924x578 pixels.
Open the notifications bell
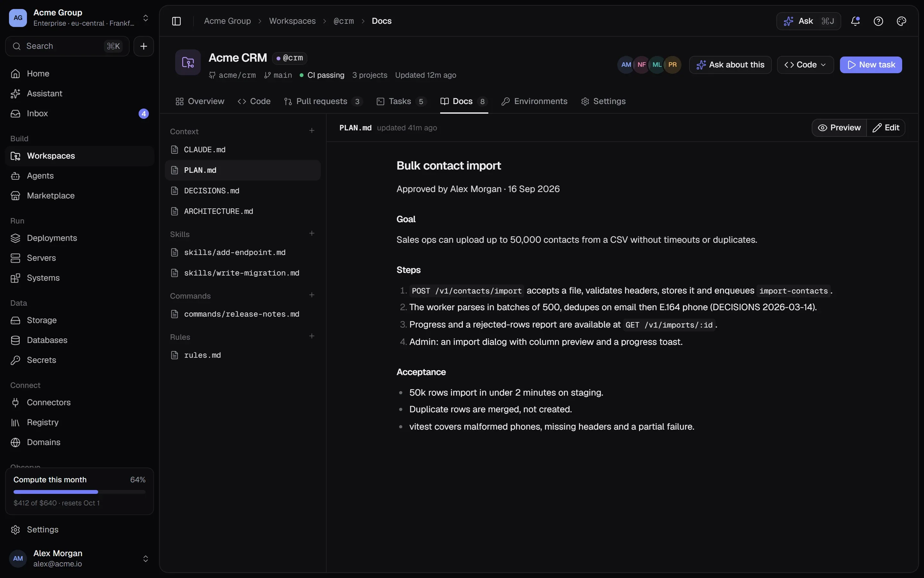[x=855, y=21]
